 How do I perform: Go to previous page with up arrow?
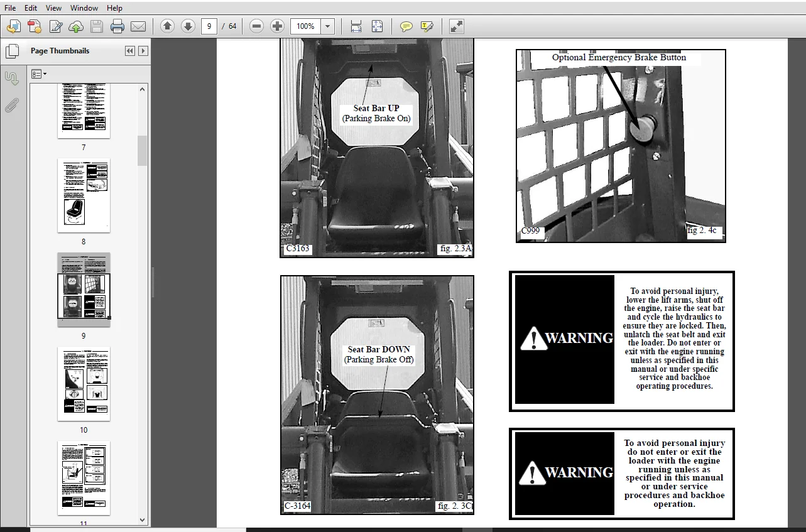(167, 26)
